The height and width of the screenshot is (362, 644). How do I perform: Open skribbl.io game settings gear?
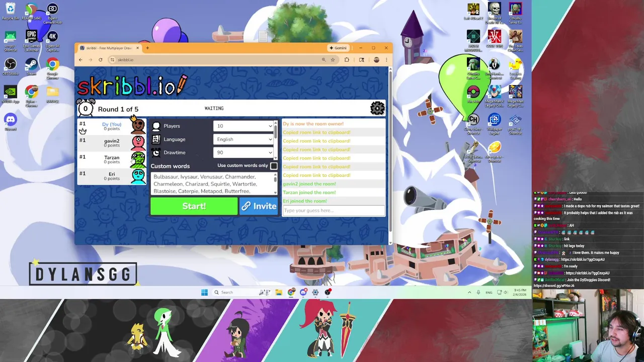[x=377, y=108]
